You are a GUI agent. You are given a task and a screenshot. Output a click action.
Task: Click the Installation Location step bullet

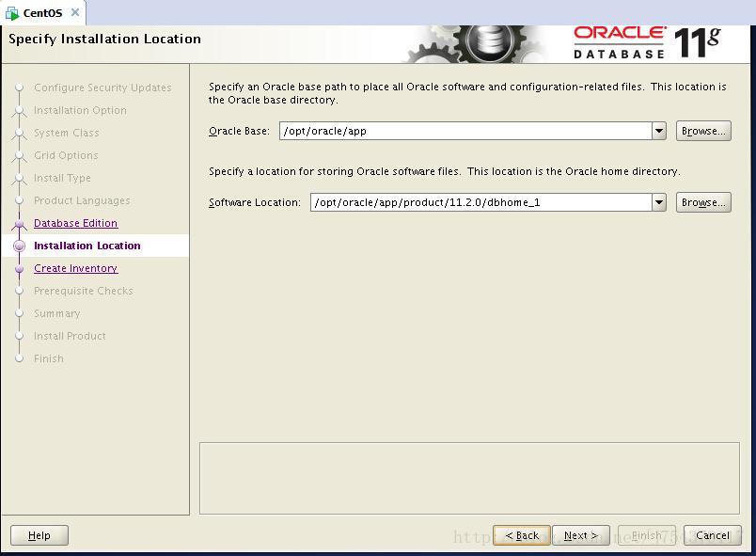[19, 246]
